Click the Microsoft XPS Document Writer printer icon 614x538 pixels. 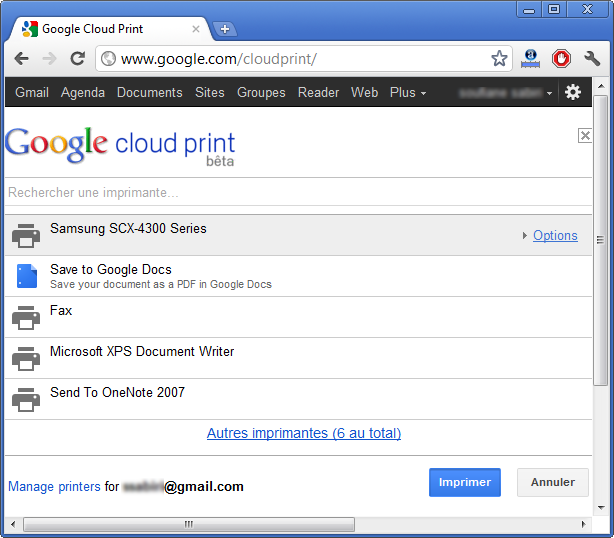tap(26, 358)
